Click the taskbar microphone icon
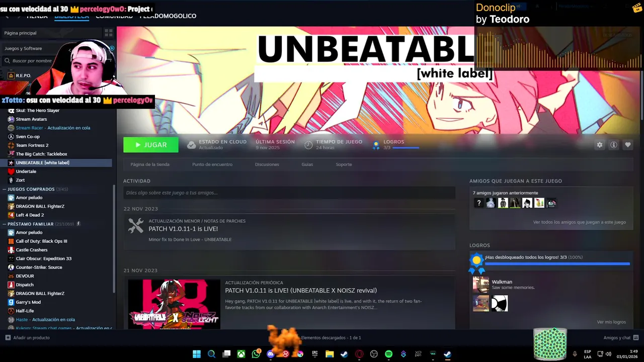The width and height of the screenshot is (644, 362). click(x=575, y=354)
